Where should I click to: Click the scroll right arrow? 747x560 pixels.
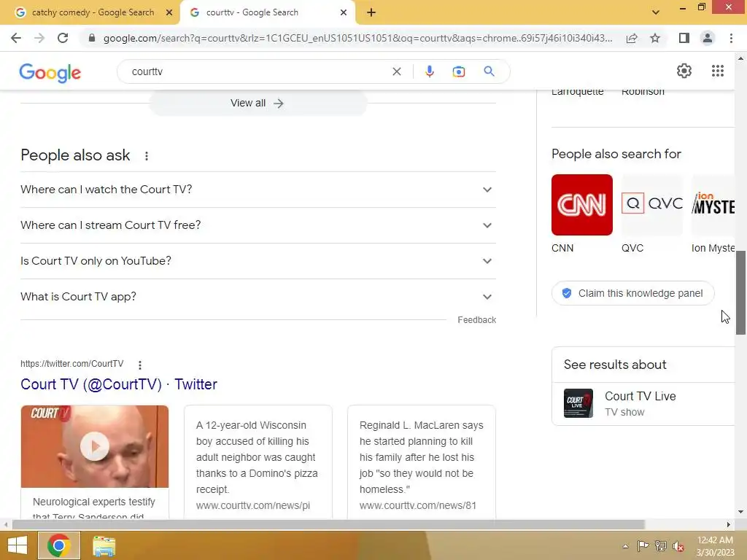[728, 525]
